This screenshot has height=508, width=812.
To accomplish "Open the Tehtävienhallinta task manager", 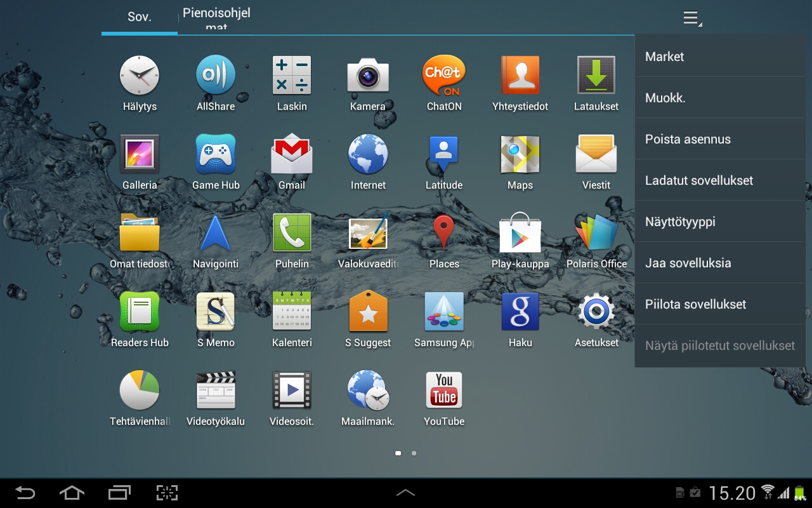I will pyautogui.click(x=140, y=399).
